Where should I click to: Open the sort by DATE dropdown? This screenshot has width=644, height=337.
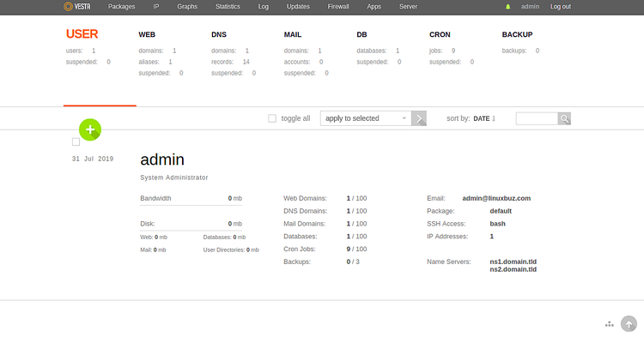[482, 118]
